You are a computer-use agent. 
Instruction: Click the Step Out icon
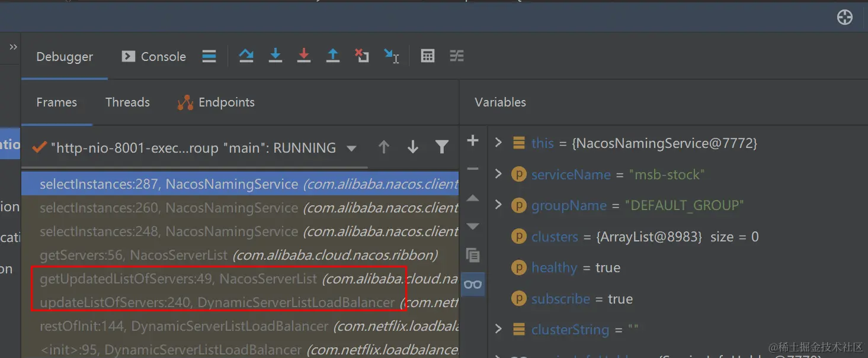click(x=333, y=56)
